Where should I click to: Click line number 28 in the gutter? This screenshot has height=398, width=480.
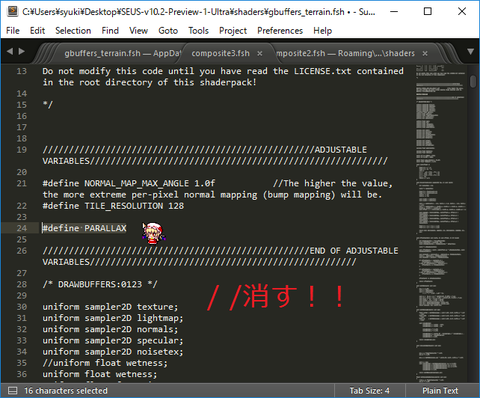(22, 284)
